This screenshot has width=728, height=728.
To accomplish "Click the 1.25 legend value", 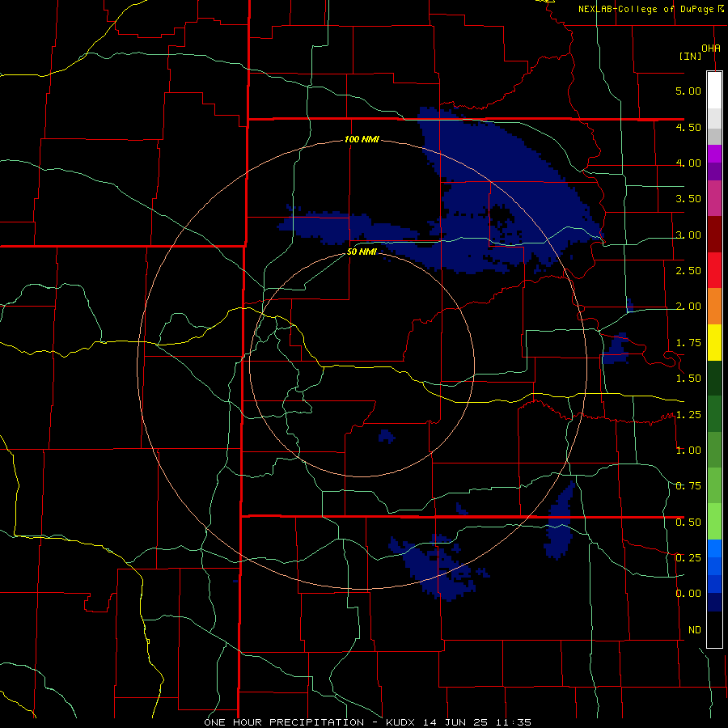I will (688, 415).
